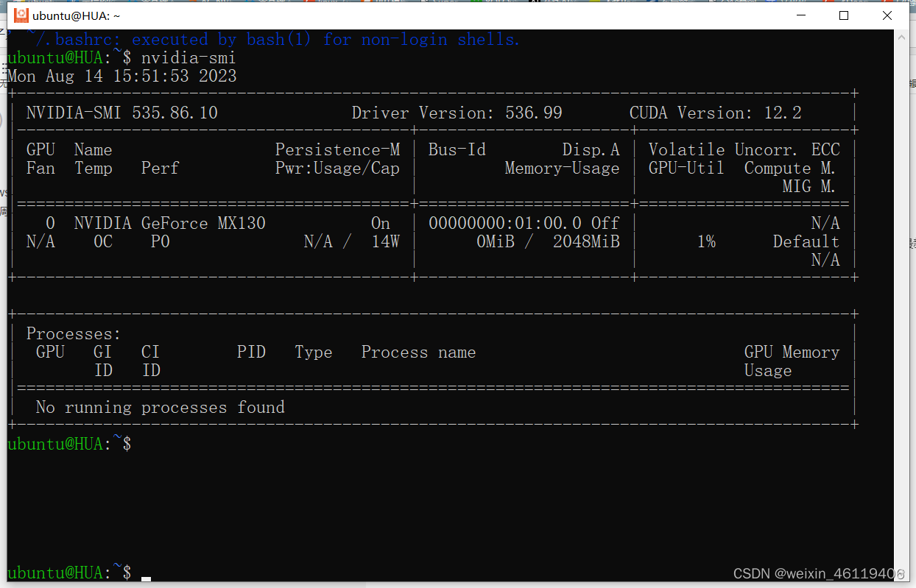Click the CUDA Version 12.2 text
Image resolution: width=916 pixels, height=588 pixels.
tap(714, 113)
